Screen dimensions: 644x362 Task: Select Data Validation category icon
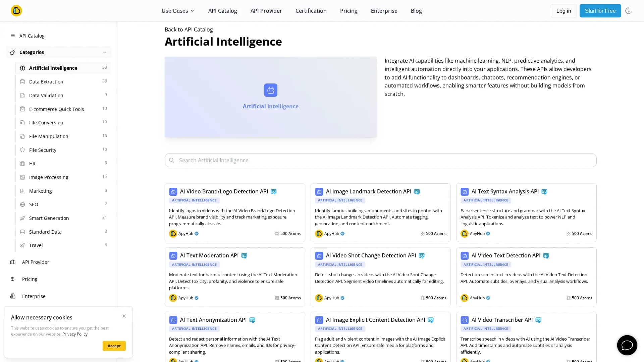pyautogui.click(x=22, y=96)
